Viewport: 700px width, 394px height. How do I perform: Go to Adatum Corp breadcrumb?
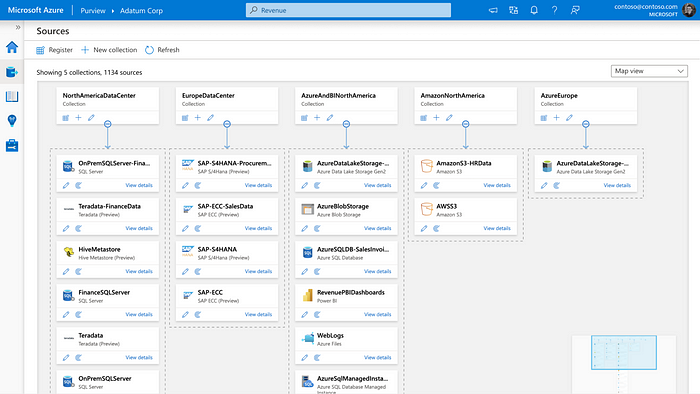[141, 11]
